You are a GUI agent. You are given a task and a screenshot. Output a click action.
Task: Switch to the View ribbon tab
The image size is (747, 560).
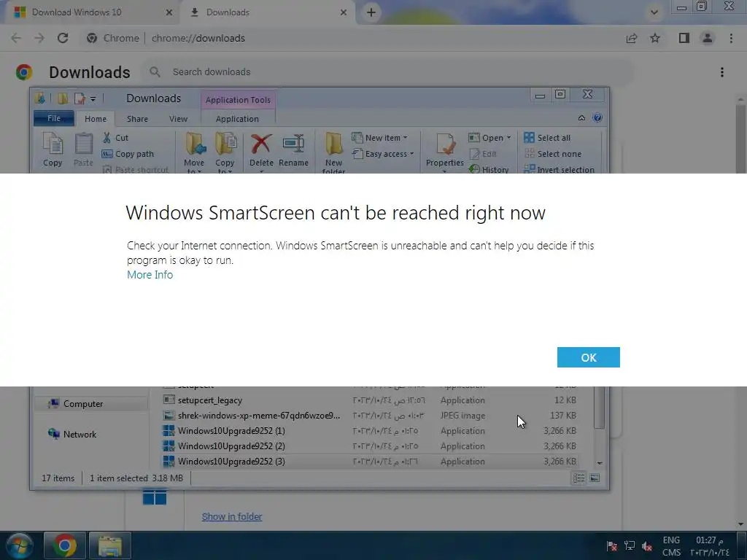[178, 119]
